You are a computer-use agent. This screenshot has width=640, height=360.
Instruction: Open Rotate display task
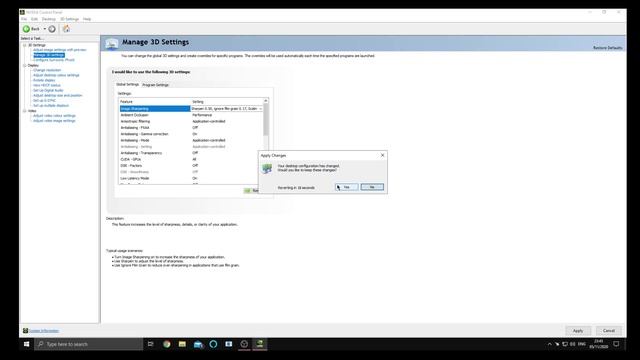[x=44, y=80]
